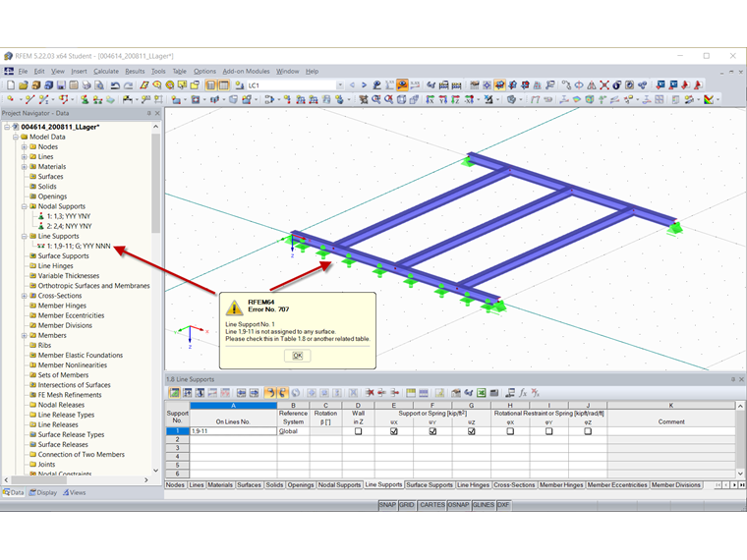This screenshot has width=747, height=560.
Task: Toggle GRID in the status bar
Action: point(406,505)
